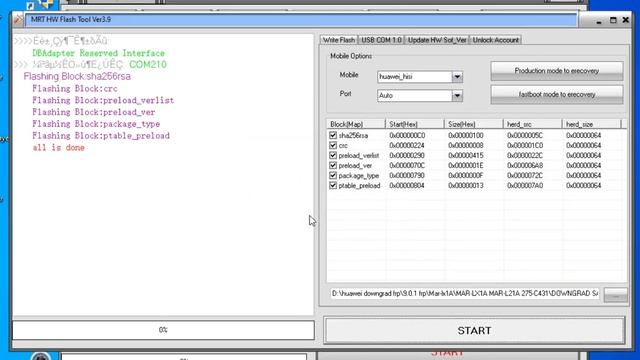Image resolution: width=640 pixels, height=360 pixels.
Task: Maximize the MRT HW Flash Tool window
Action: (x=613, y=20)
